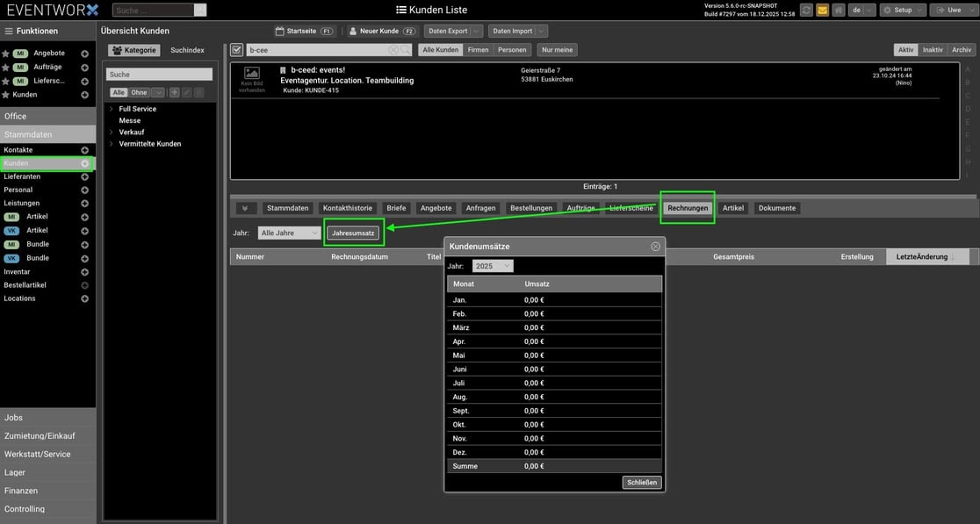Click the Schließen button
This screenshot has height=524, width=980.
[641, 482]
